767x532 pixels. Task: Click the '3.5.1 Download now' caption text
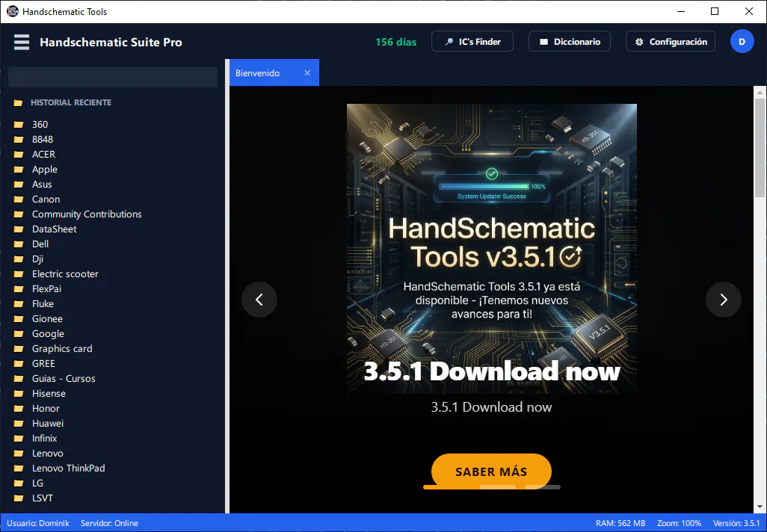(492, 406)
